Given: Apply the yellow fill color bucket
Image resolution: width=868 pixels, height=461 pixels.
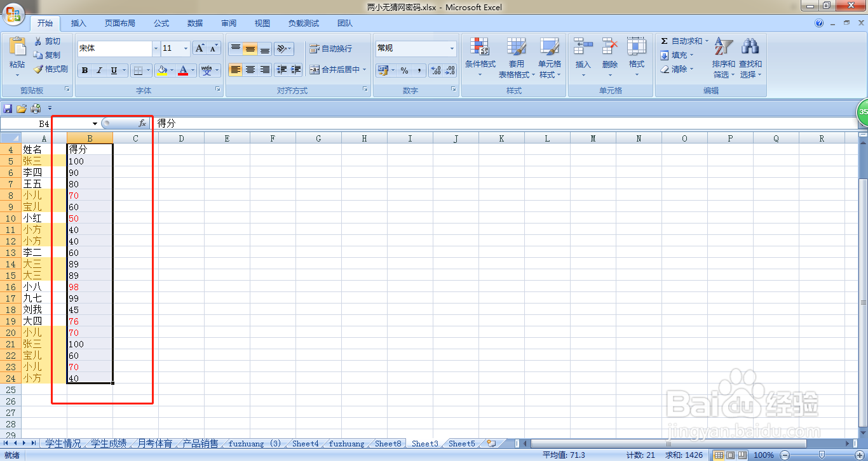Looking at the screenshot, I should pyautogui.click(x=162, y=70).
